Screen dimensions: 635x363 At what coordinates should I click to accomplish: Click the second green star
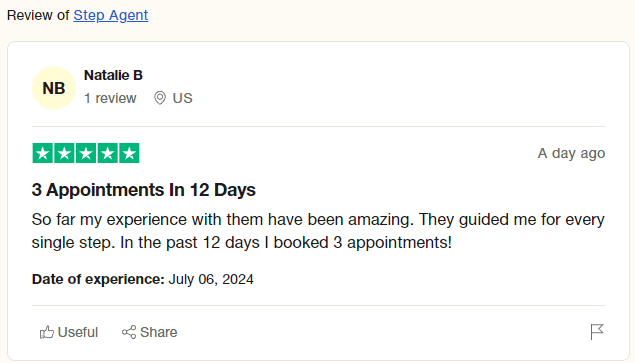coord(64,153)
